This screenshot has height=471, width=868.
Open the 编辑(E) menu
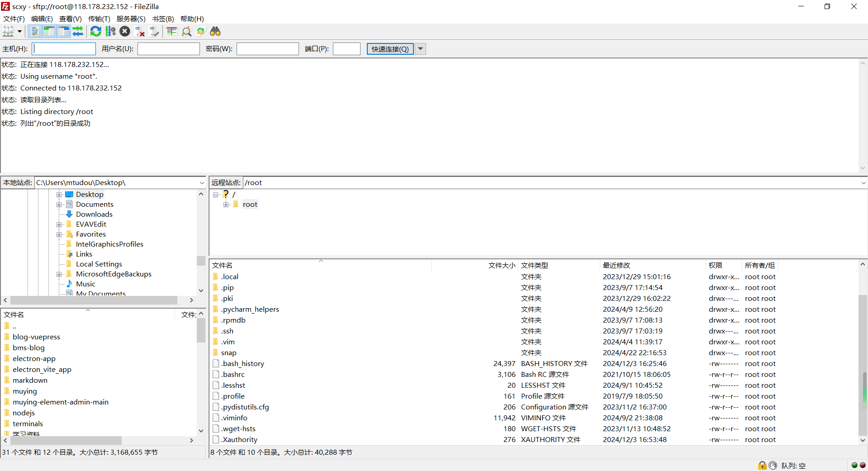click(42, 19)
